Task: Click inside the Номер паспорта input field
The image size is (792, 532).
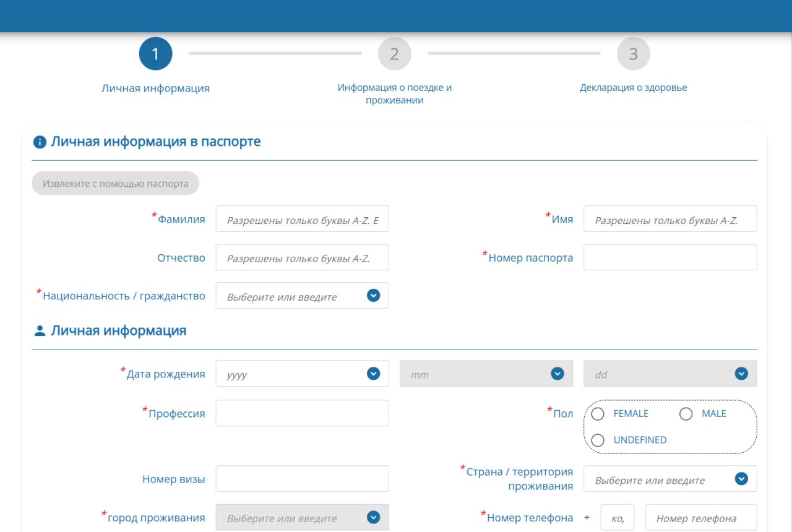Action: click(x=670, y=257)
